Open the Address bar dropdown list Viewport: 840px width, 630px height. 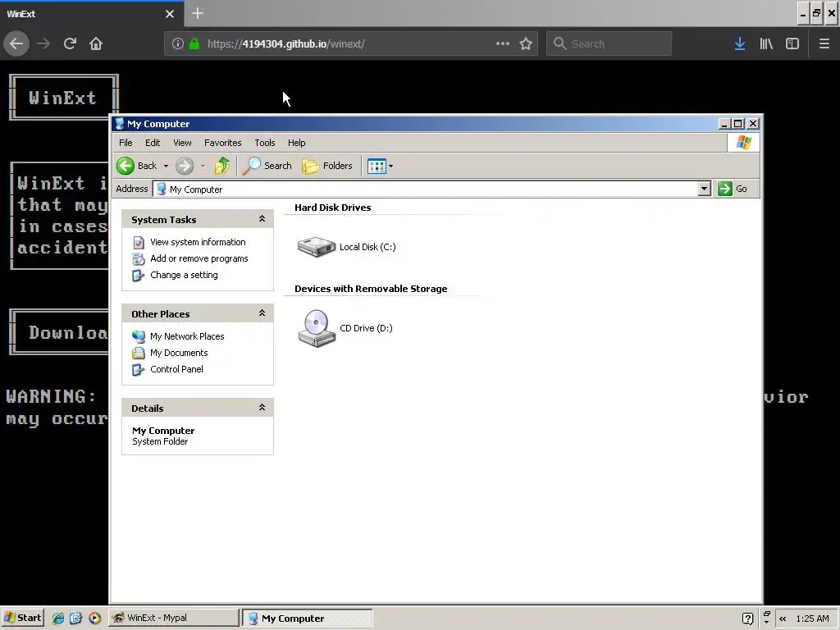click(705, 189)
